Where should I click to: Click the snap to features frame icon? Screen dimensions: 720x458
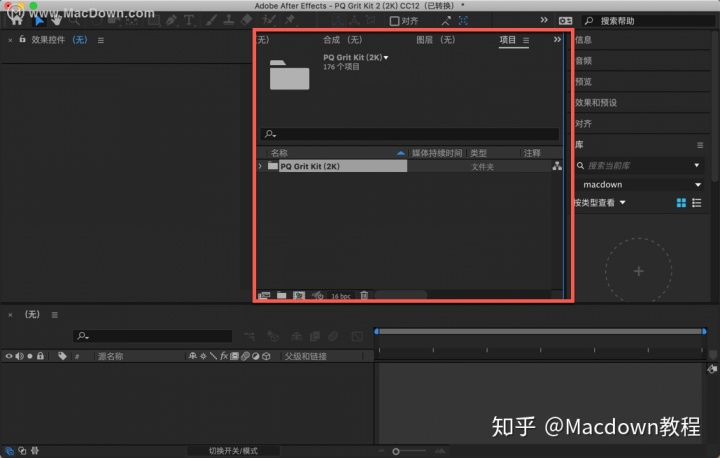click(463, 21)
